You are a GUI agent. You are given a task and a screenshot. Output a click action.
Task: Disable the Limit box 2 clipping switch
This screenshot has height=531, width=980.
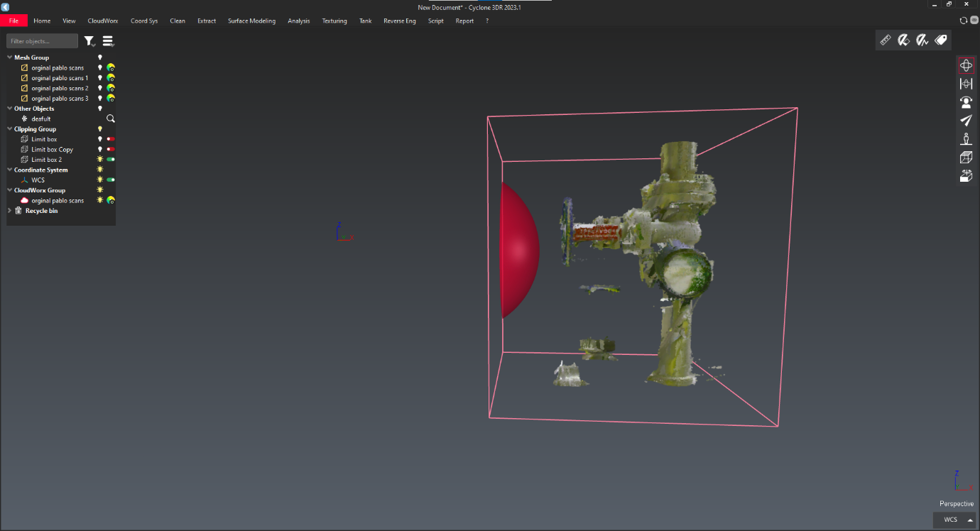coord(111,160)
